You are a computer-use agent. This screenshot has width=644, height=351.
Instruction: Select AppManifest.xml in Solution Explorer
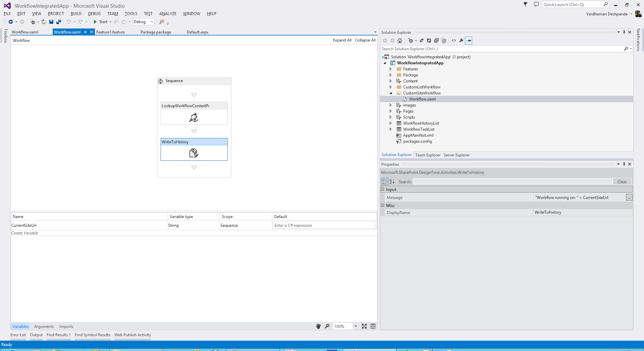pos(418,135)
